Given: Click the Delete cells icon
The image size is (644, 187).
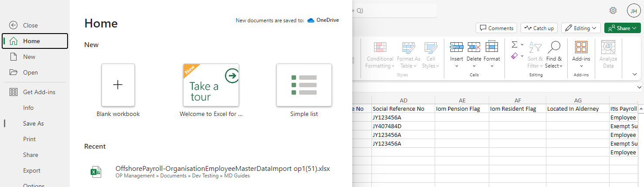Looking at the screenshot, I should (x=474, y=47).
